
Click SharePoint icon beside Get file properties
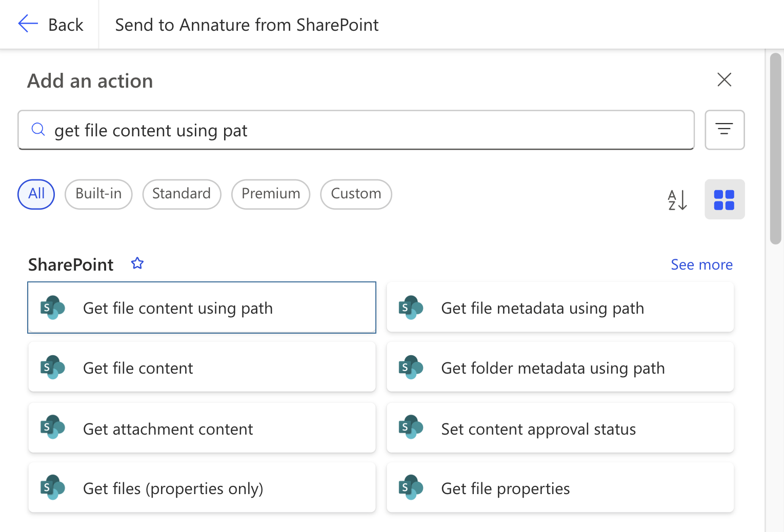[x=411, y=487]
